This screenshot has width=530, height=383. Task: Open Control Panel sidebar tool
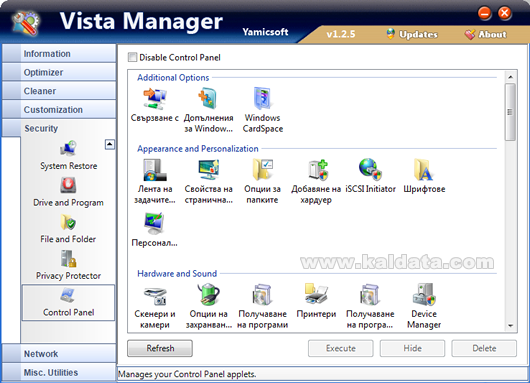click(68, 302)
